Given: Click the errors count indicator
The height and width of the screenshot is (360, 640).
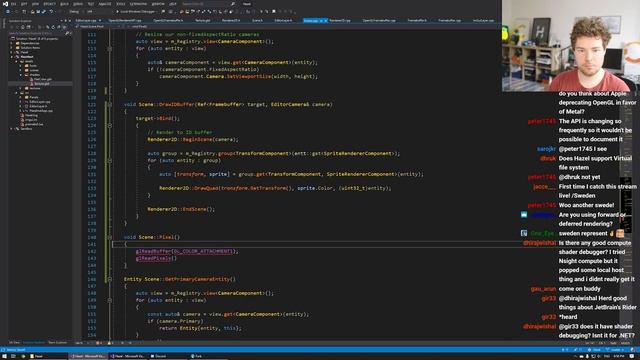Looking at the screenshot, I should 99,343.
